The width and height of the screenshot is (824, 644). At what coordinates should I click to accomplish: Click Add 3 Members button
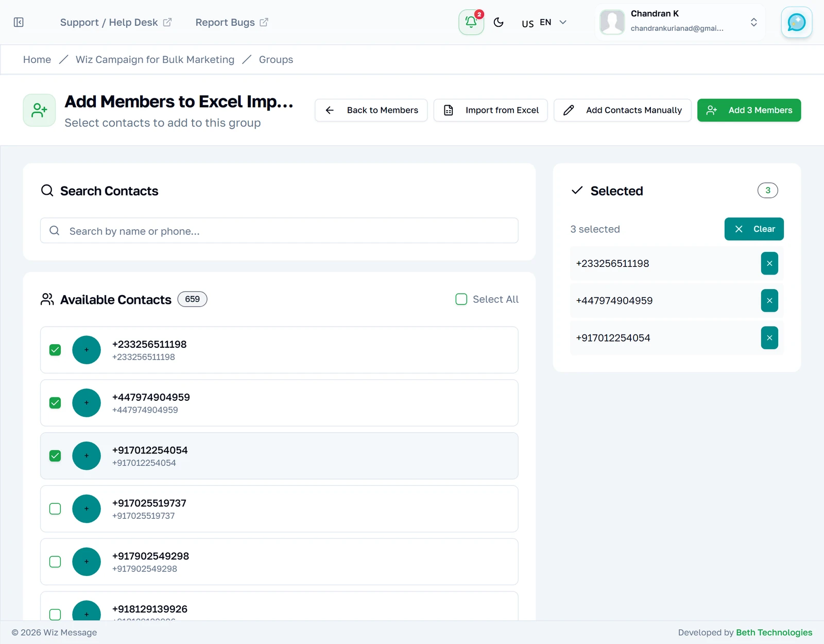[x=749, y=110]
